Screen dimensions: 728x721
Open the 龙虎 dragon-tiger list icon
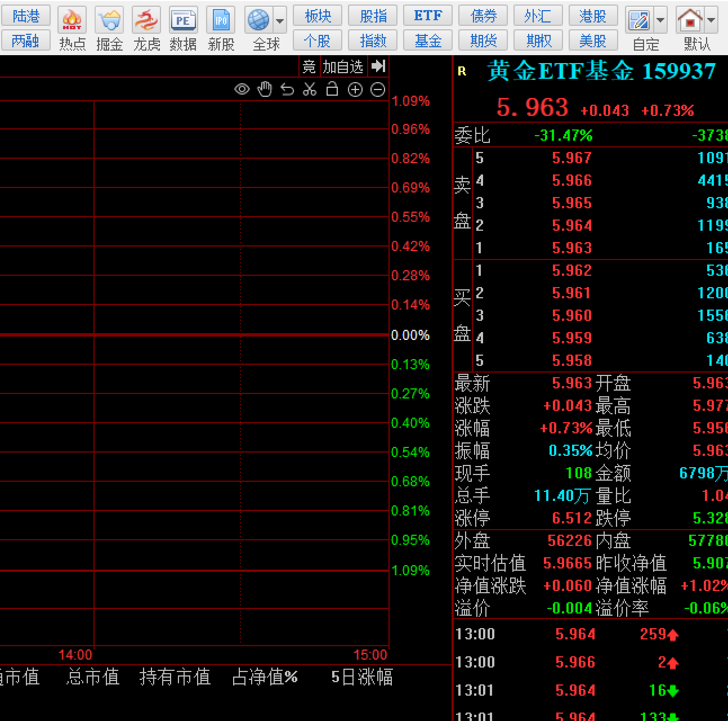(x=146, y=28)
